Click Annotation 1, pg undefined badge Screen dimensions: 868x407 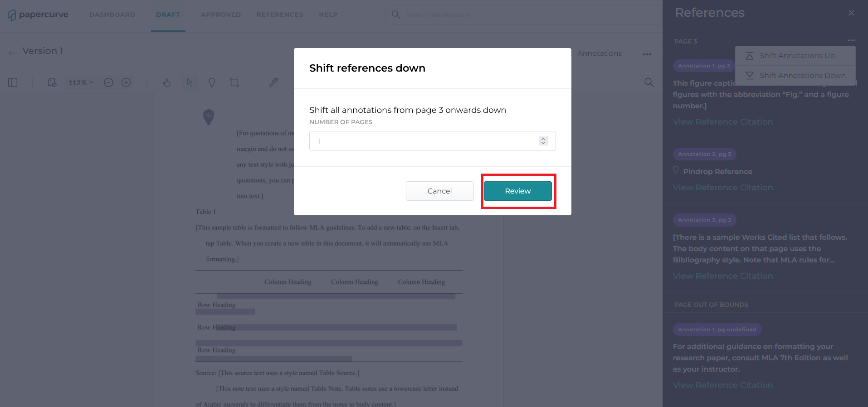click(x=717, y=329)
